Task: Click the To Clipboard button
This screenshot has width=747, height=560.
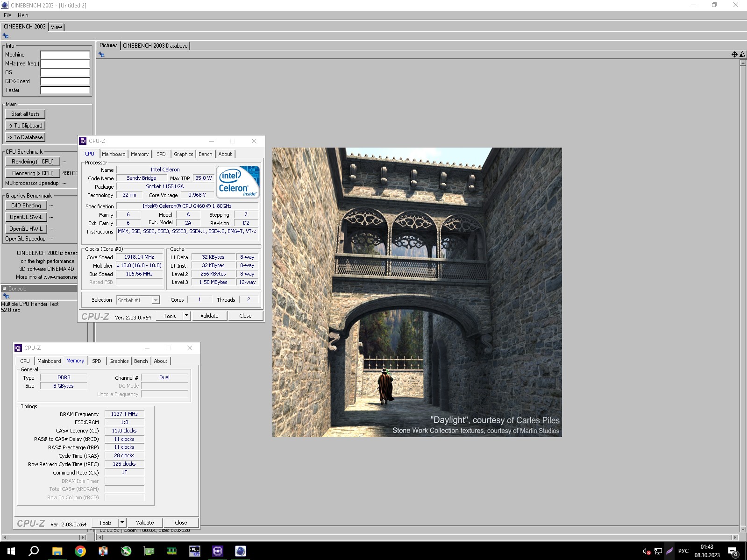Action: [26, 126]
